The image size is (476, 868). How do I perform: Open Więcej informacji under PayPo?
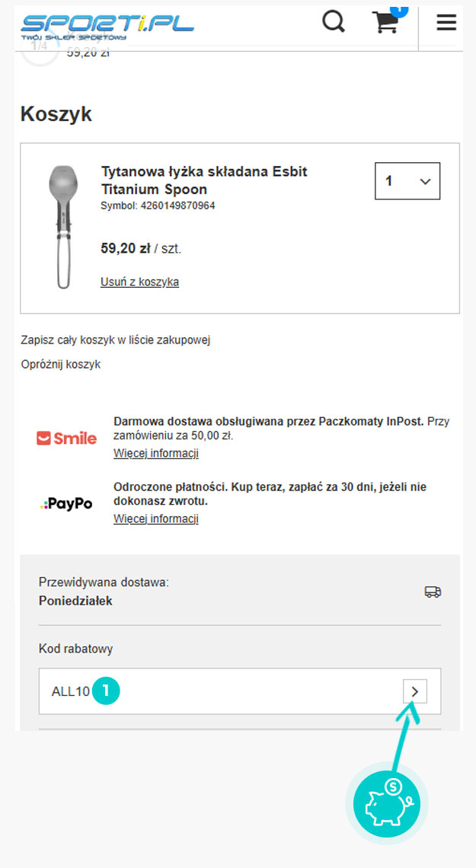tap(155, 518)
